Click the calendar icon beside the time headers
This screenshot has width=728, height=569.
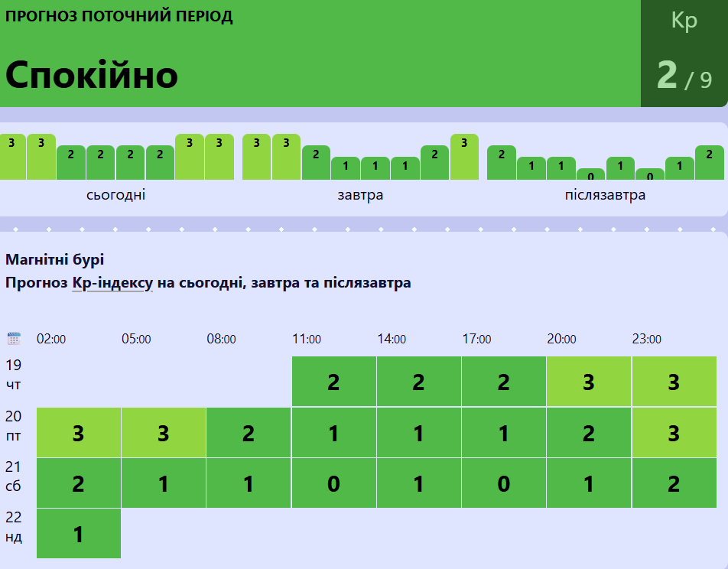pyautogui.click(x=14, y=339)
